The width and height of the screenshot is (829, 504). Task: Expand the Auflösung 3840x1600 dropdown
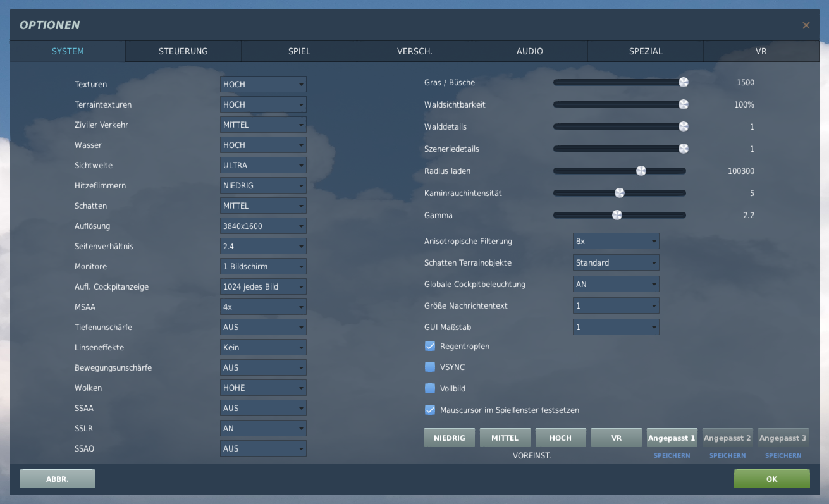click(x=263, y=226)
